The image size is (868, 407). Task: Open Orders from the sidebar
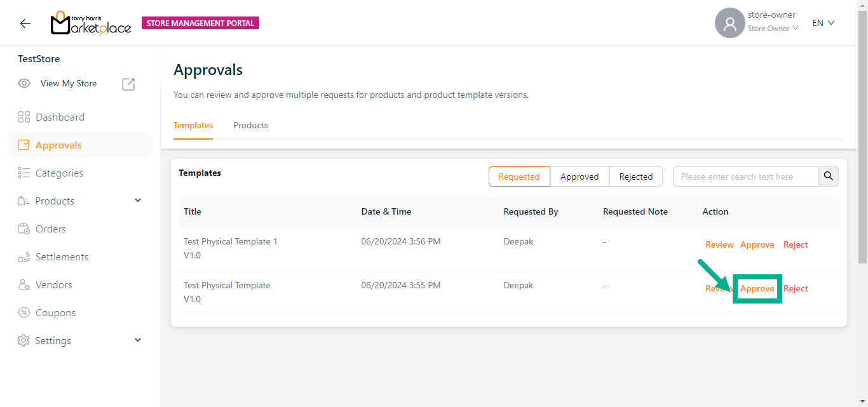(50, 229)
